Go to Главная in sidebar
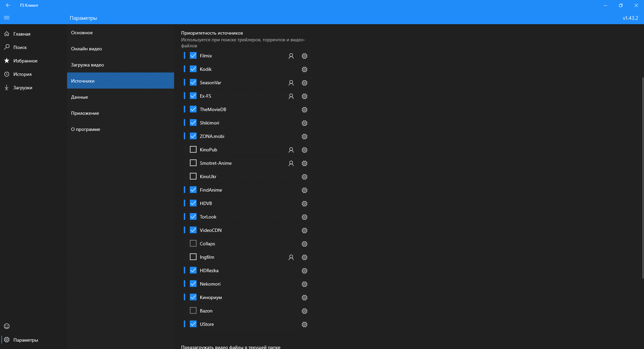The width and height of the screenshot is (644, 349). tap(34, 34)
